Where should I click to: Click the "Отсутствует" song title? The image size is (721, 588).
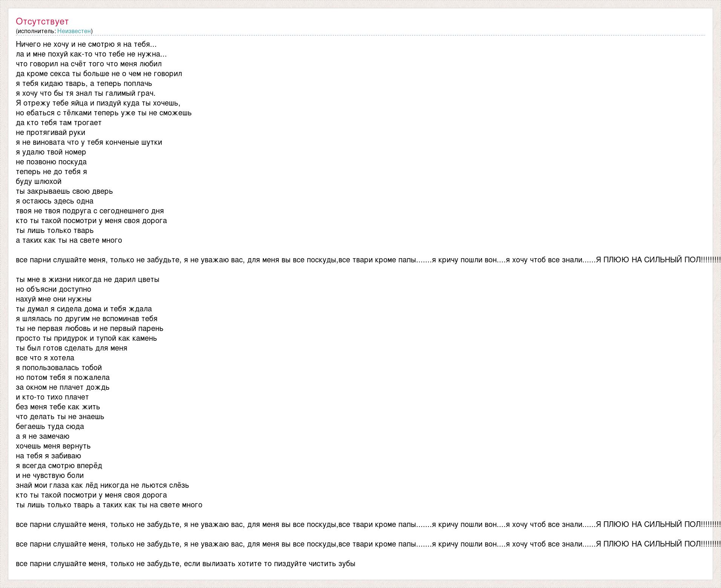pyautogui.click(x=42, y=21)
